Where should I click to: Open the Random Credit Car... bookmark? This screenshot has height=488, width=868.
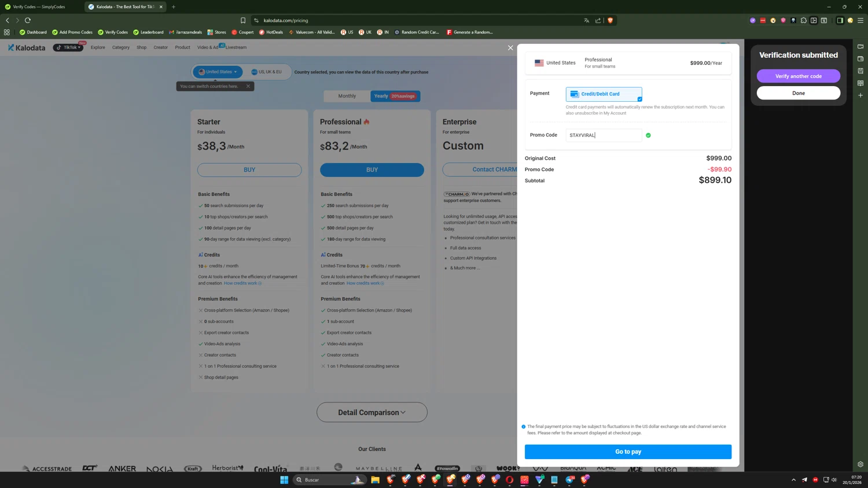(417, 32)
